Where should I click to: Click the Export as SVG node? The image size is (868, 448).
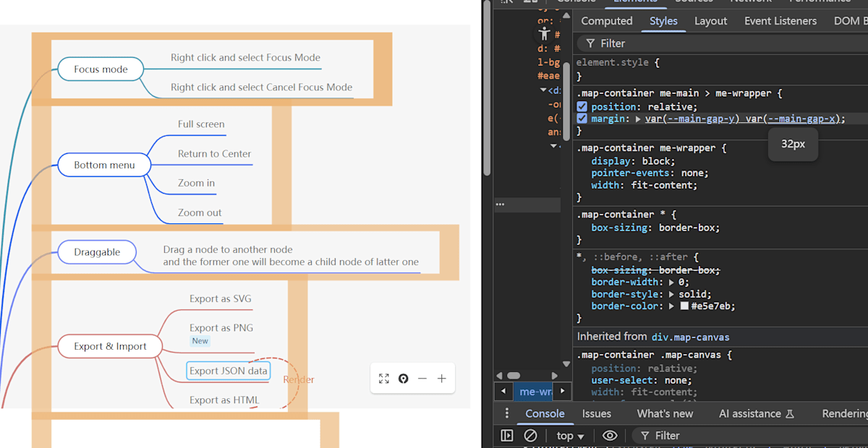221,298
